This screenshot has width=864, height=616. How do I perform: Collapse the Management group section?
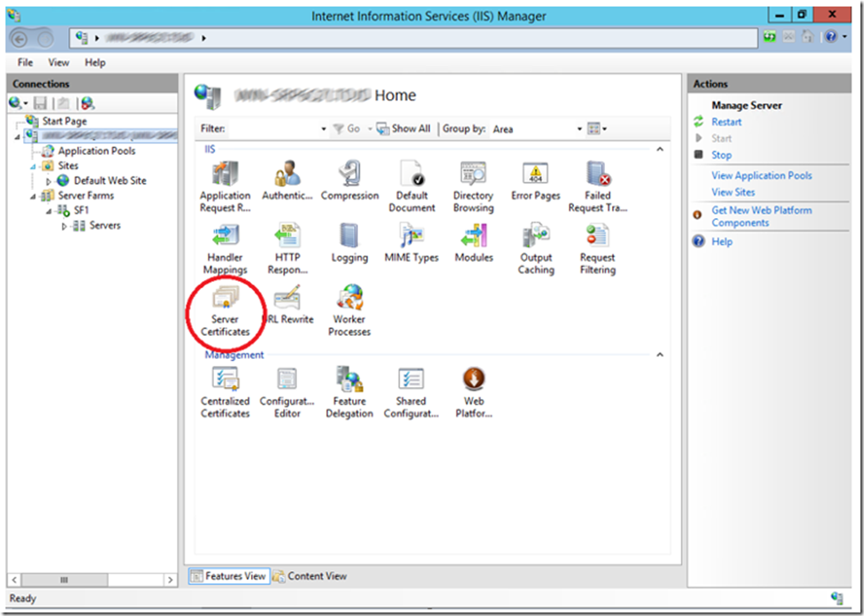(660, 354)
